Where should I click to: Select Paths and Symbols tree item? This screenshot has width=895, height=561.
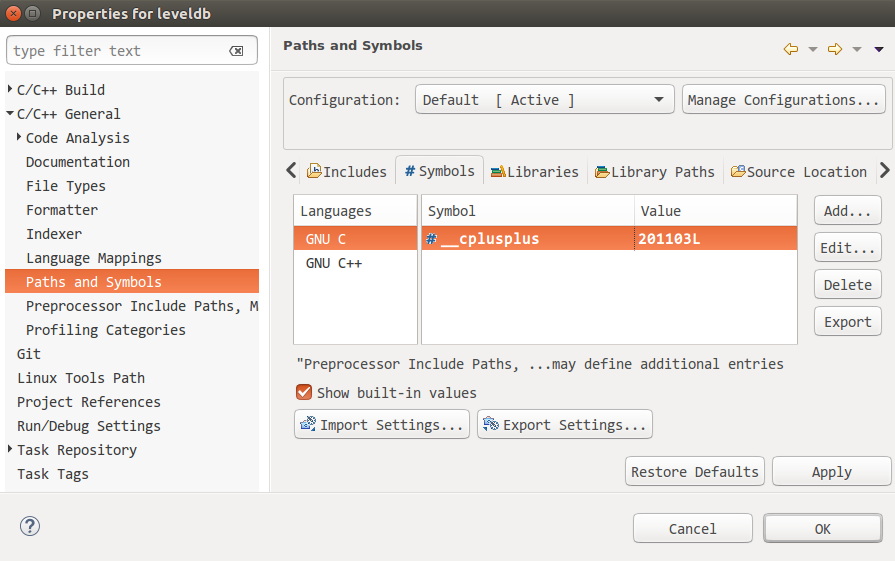[x=132, y=281]
